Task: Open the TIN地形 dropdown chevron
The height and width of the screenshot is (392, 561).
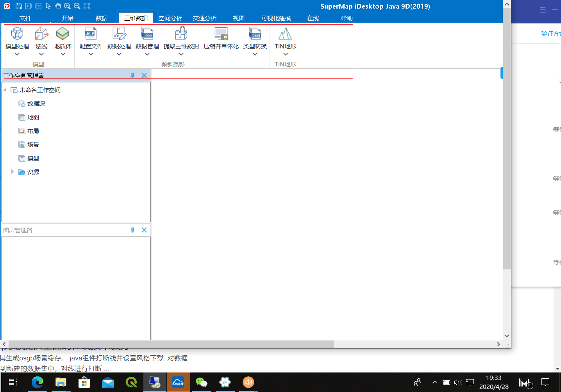Action: (286, 54)
